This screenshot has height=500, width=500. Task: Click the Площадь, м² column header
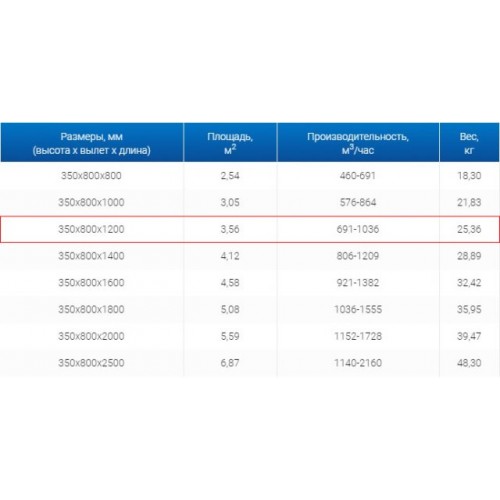[230, 143]
